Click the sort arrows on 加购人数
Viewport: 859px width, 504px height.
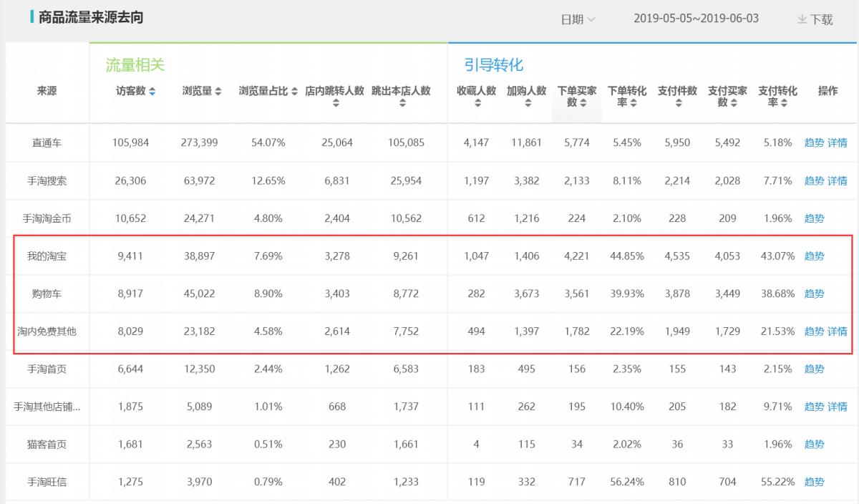526,104
